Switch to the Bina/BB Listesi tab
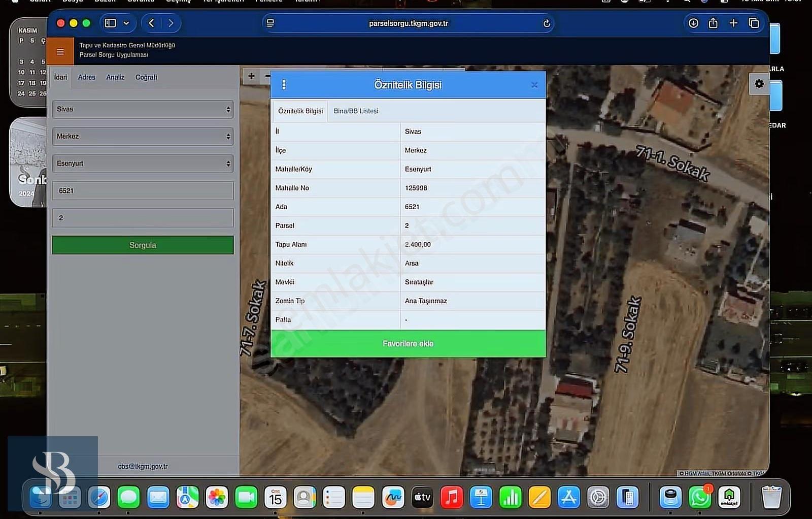The height and width of the screenshot is (519, 812). click(x=356, y=111)
